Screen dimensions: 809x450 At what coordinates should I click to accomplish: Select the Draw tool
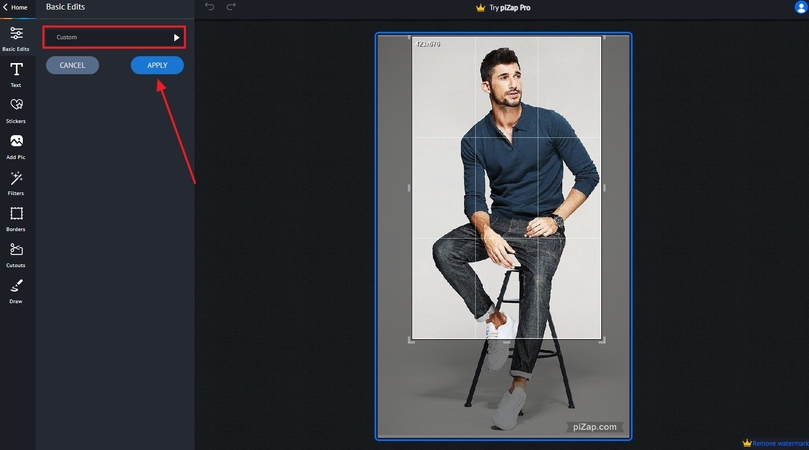click(16, 292)
